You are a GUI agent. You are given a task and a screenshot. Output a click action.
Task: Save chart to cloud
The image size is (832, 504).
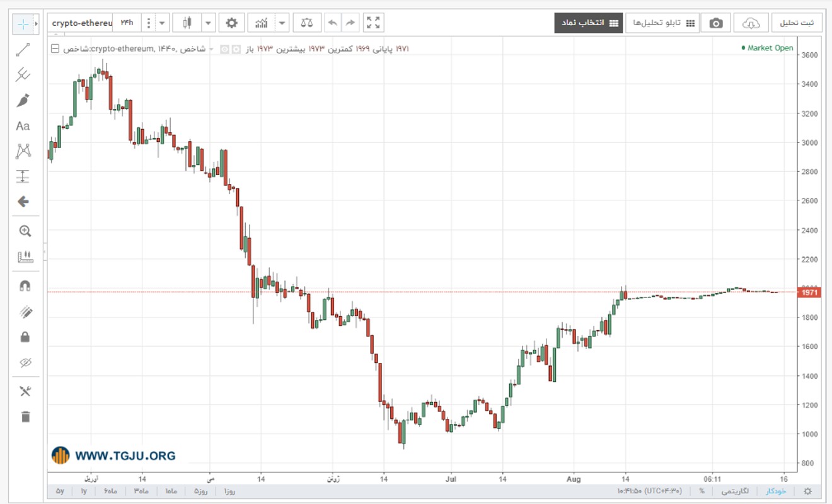pyautogui.click(x=751, y=23)
